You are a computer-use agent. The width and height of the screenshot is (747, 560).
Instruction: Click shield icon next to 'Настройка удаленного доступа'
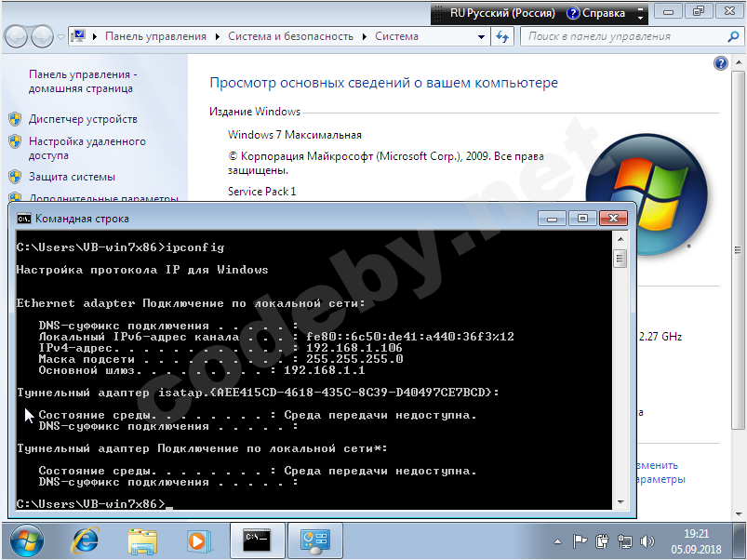(15, 141)
